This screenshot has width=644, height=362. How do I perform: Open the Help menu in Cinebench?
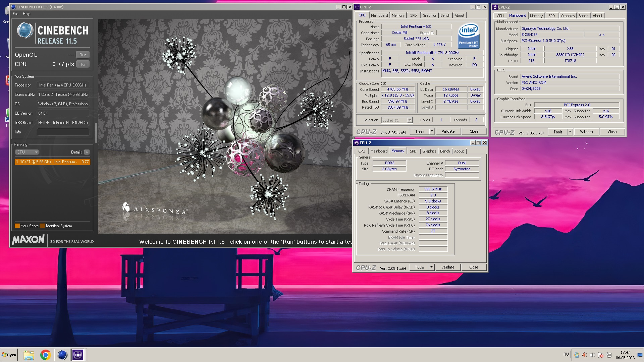pos(26,14)
